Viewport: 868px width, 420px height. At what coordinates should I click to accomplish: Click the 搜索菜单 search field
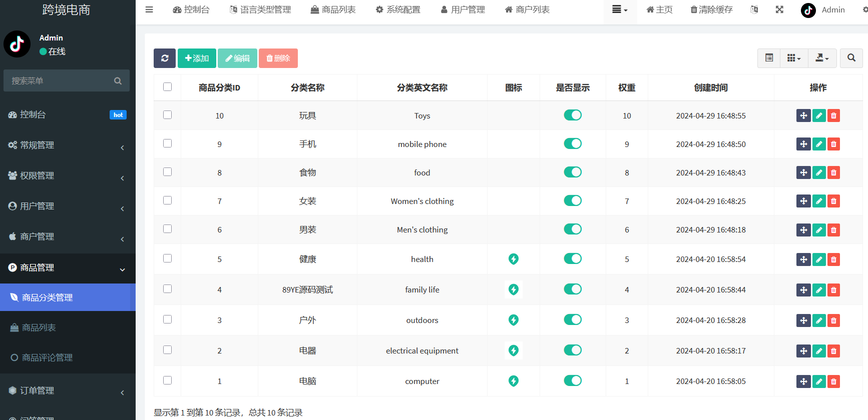pyautogui.click(x=60, y=80)
